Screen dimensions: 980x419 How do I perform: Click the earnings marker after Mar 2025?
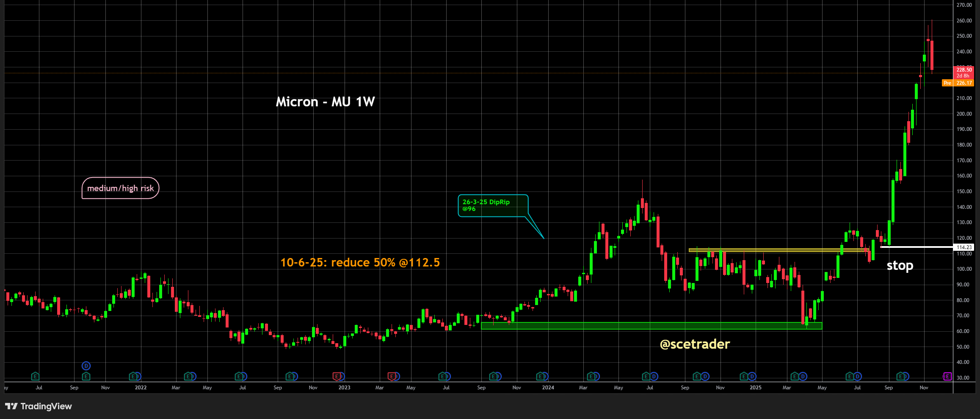click(795, 376)
